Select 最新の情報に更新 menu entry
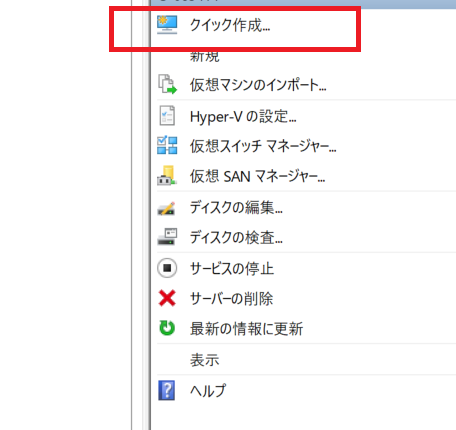456x430 pixels. coord(246,329)
